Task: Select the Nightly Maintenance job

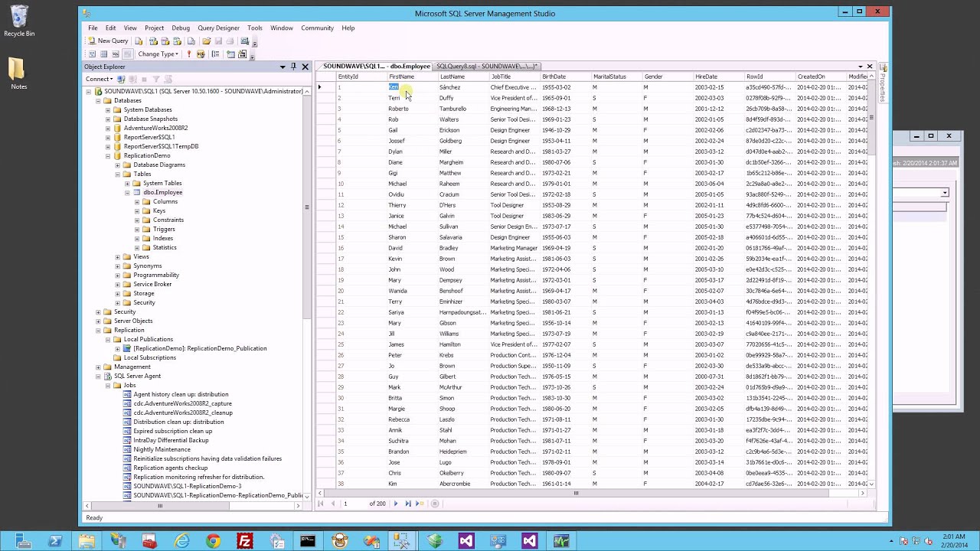Action: (162, 450)
